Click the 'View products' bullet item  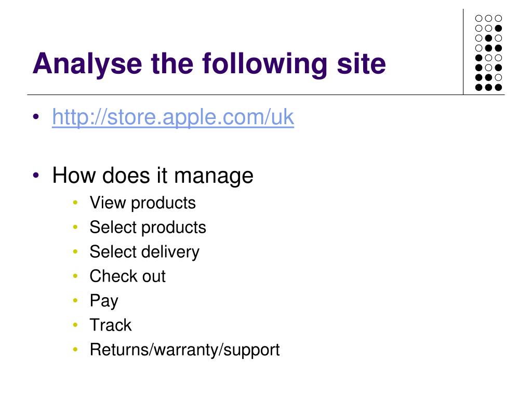[x=142, y=203]
